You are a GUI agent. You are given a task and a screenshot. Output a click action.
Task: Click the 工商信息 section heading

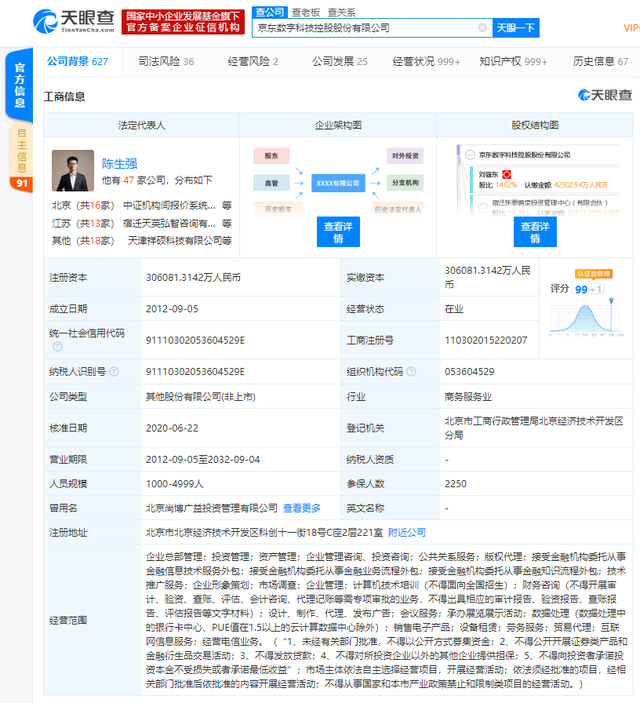point(64,96)
